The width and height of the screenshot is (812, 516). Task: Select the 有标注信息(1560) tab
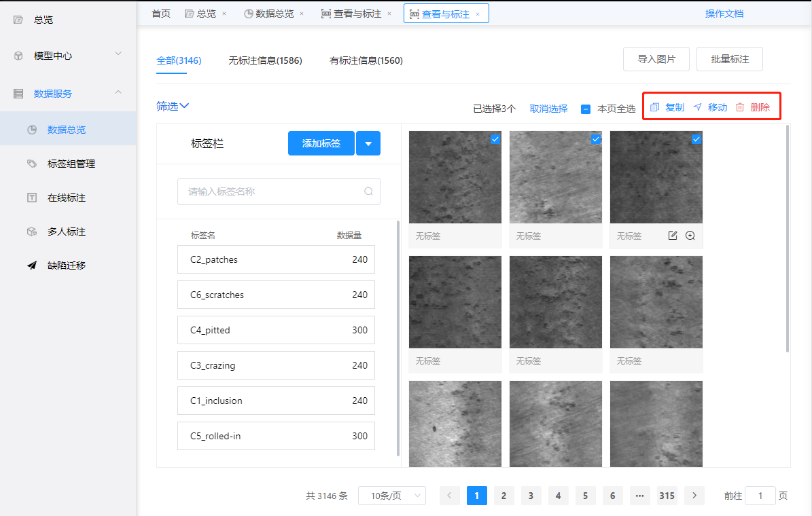[x=366, y=60]
